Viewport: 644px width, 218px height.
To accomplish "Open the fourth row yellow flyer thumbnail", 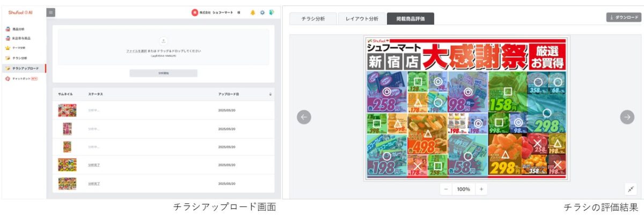I will pos(67,165).
